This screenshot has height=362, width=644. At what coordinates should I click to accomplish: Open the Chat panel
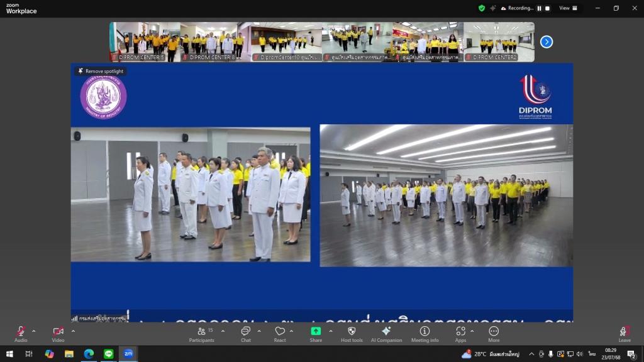coord(246,334)
